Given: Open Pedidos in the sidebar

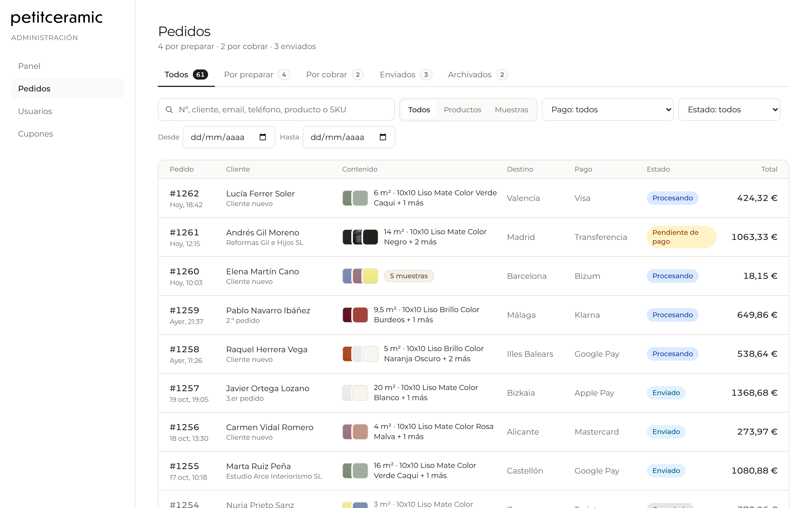Looking at the screenshot, I should coord(67,89).
